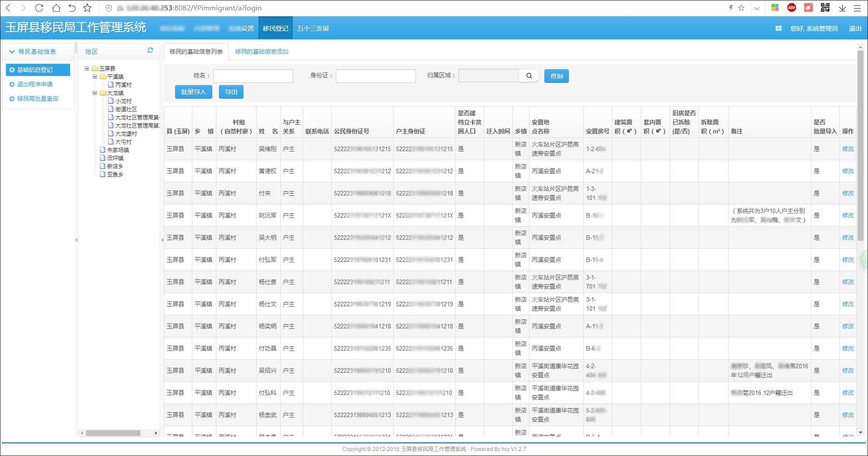The height and width of the screenshot is (456, 868).
Task: Collapse the left sidebar with splitter arrow
Action: click(x=76, y=240)
